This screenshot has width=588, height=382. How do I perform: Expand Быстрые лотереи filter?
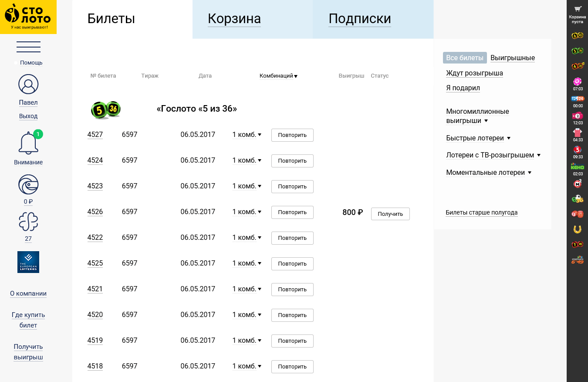478,138
